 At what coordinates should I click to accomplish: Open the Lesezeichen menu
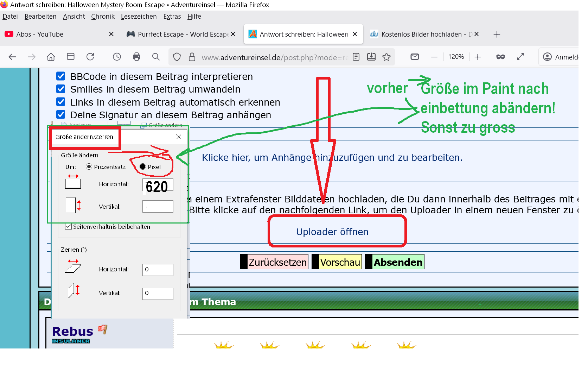139,17
